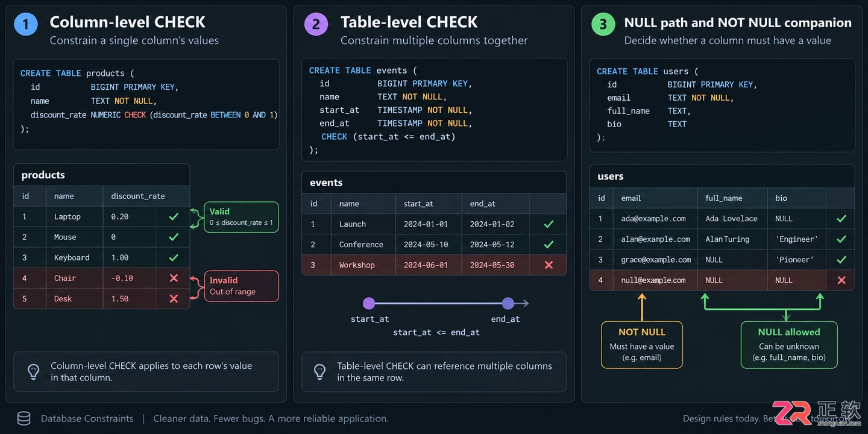Click the green checkmark in the Conference row
Viewport: 868px width, 434px height.
tap(549, 244)
